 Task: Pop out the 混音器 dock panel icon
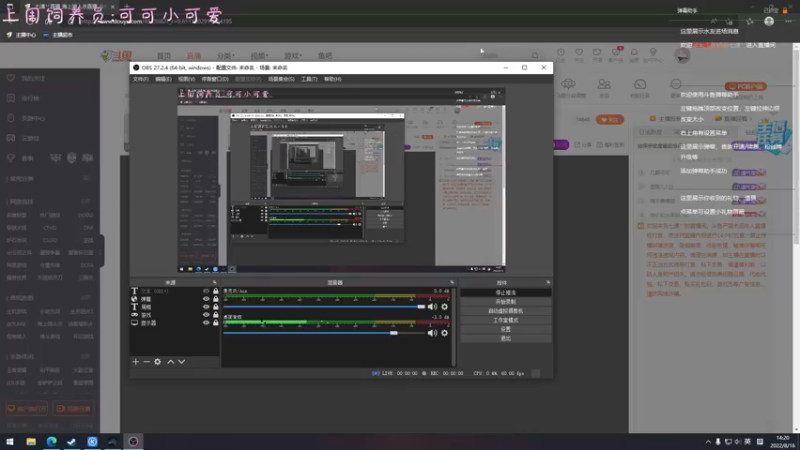[452, 282]
